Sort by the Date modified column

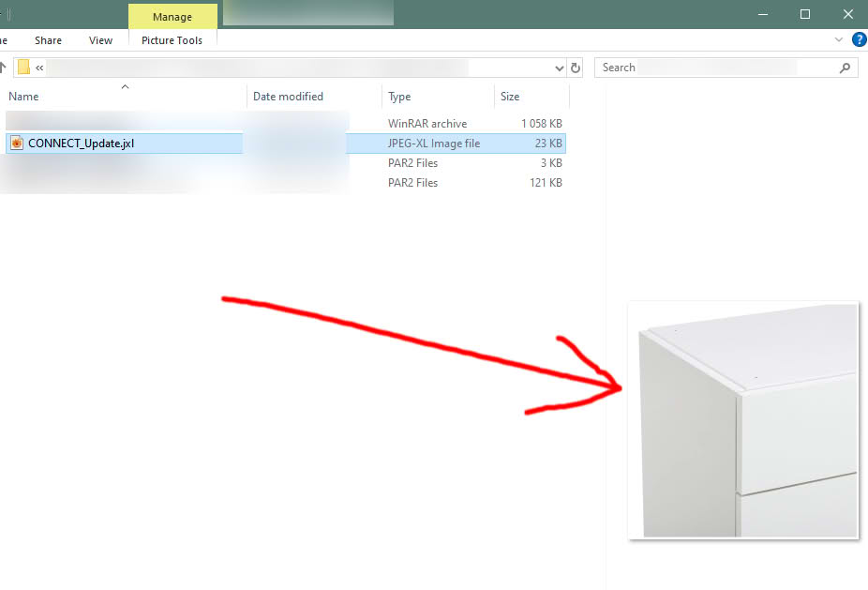pos(288,97)
